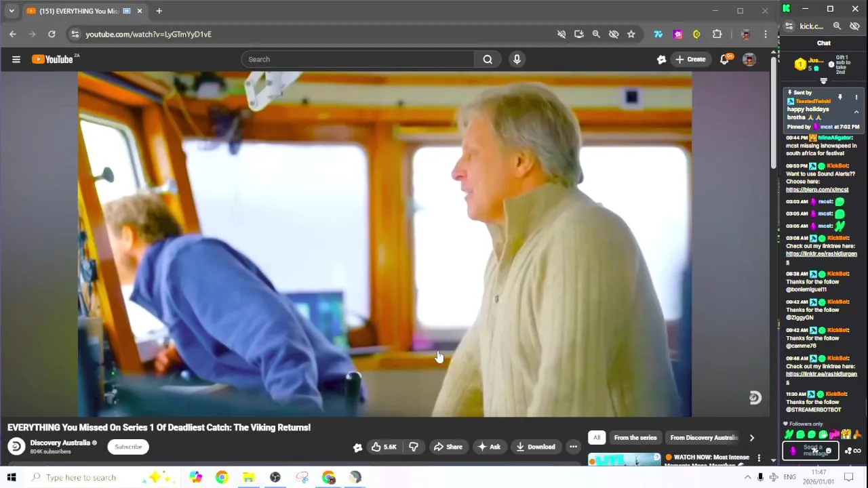Screen dimensions: 868x488
Task: Open more video actions ellipsis
Action: tap(573, 447)
